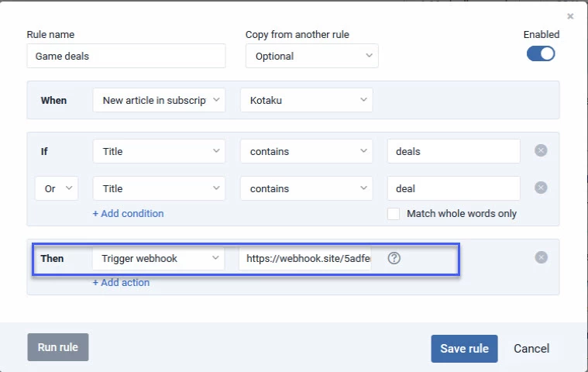Screen dimensions: 588x372
Task: Run the rule now
Action: click(58, 347)
